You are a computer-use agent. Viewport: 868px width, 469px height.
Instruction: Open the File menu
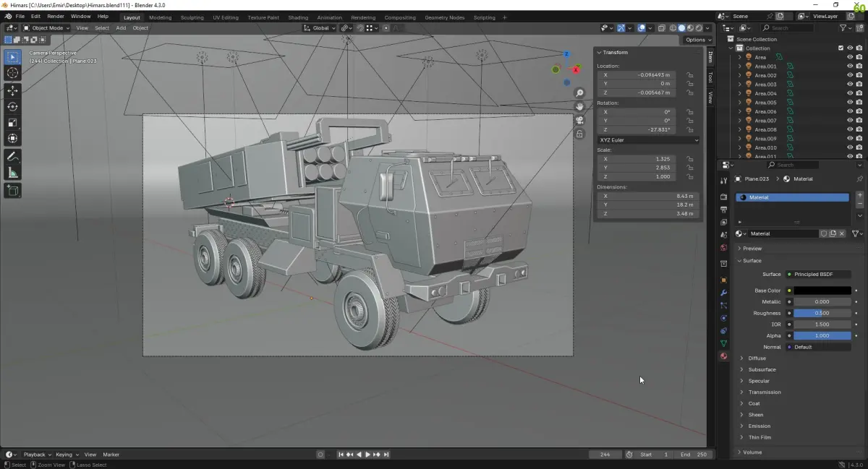[20, 16]
